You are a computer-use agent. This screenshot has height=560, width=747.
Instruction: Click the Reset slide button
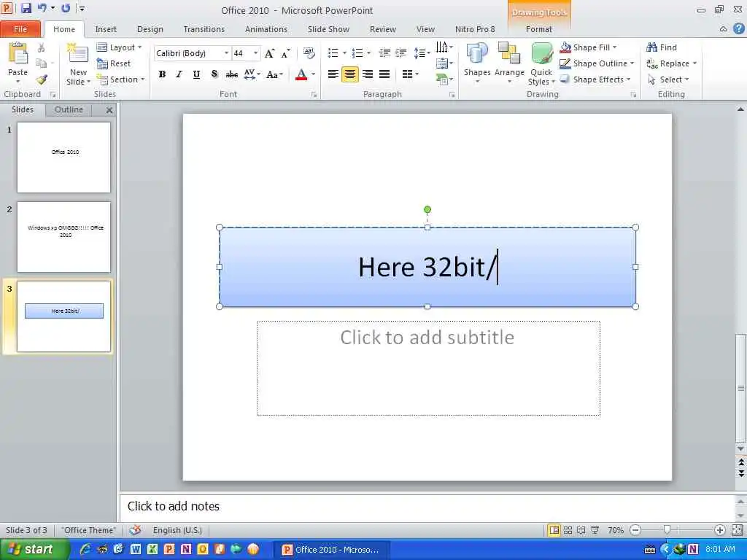coord(113,63)
